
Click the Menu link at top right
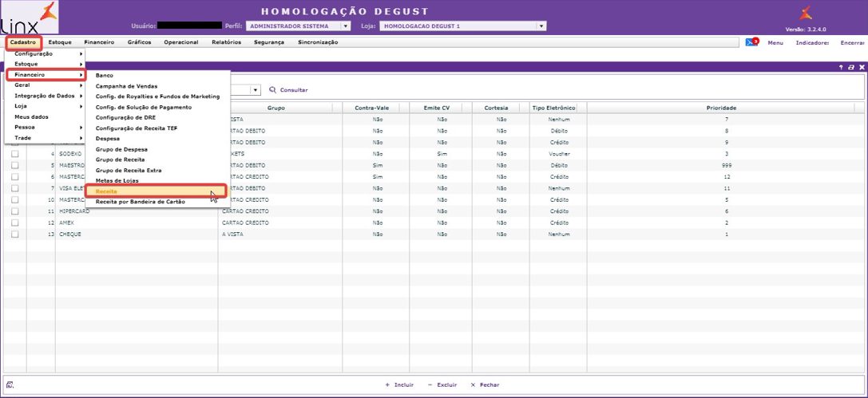775,42
